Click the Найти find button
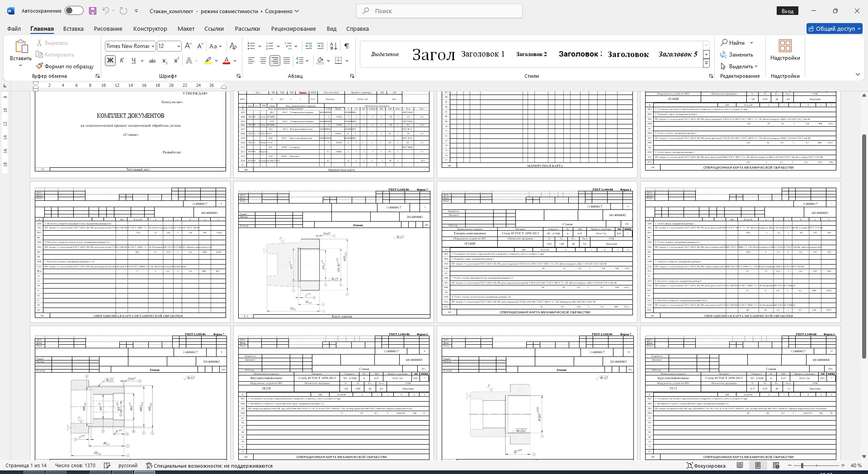 coord(733,43)
